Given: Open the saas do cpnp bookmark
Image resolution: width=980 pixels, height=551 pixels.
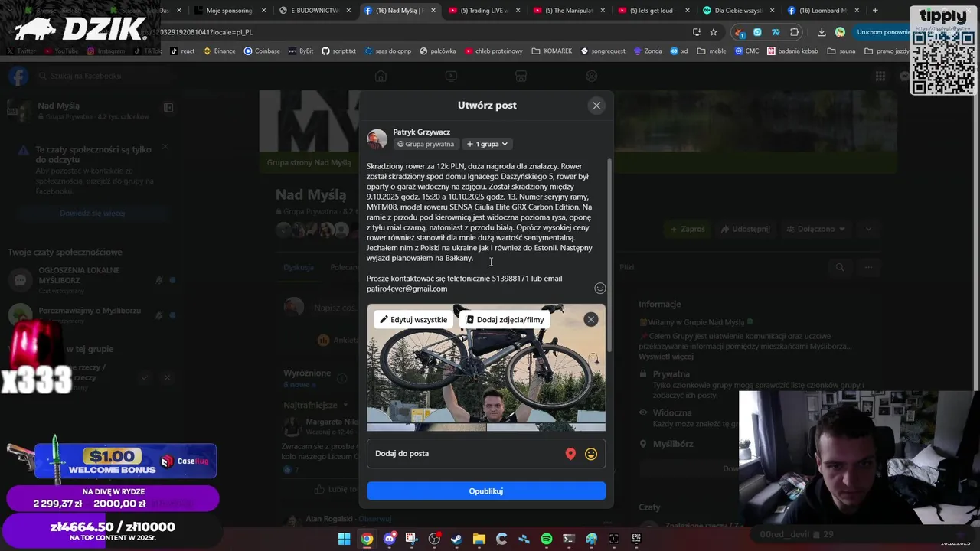Looking at the screenshot, I should point(388,51).
